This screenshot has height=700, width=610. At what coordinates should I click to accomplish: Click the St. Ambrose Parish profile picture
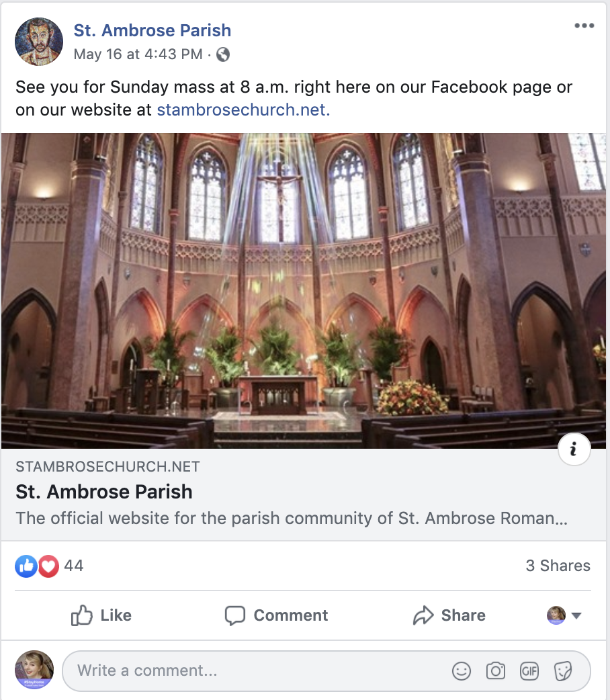38,42
